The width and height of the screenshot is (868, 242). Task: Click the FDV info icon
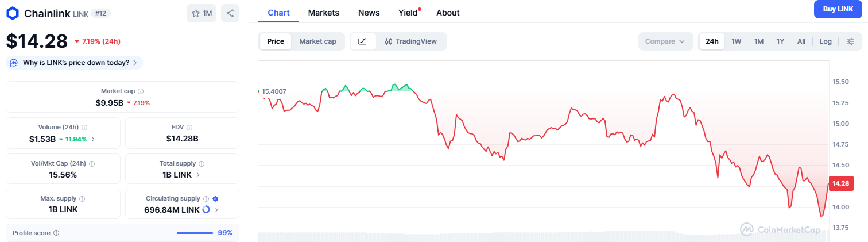click(189, 128)
